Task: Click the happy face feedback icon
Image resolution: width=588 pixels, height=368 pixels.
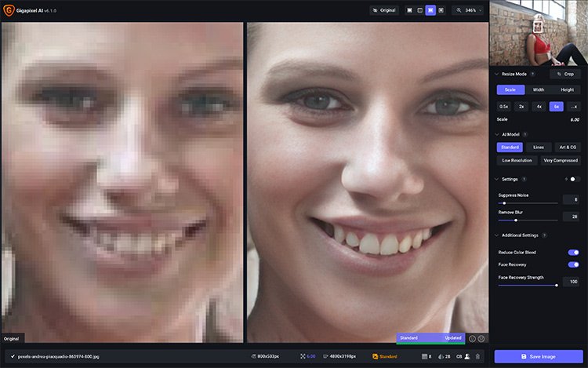Action: pos(472,339)
